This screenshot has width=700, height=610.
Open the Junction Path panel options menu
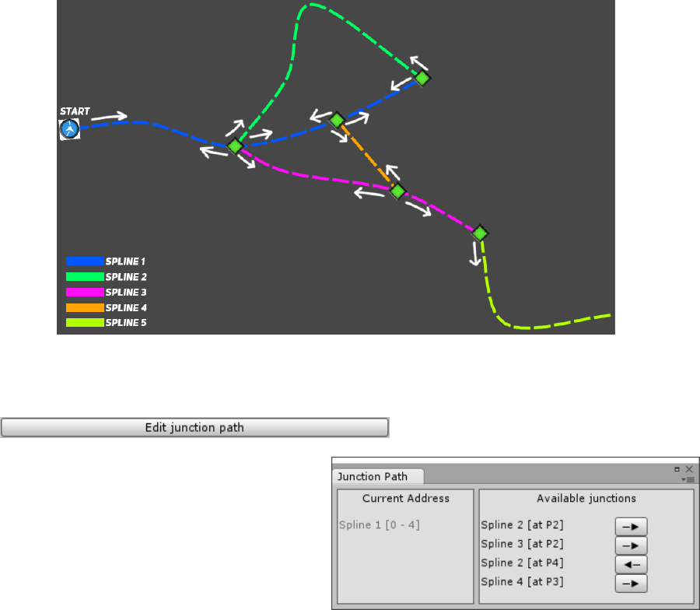690,479
